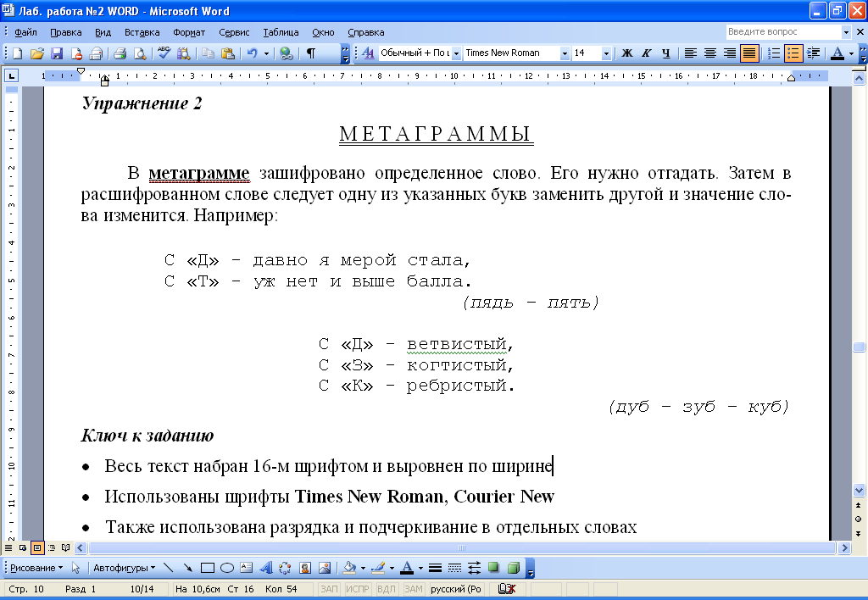Apply the fill color bucket

point(350,568)
